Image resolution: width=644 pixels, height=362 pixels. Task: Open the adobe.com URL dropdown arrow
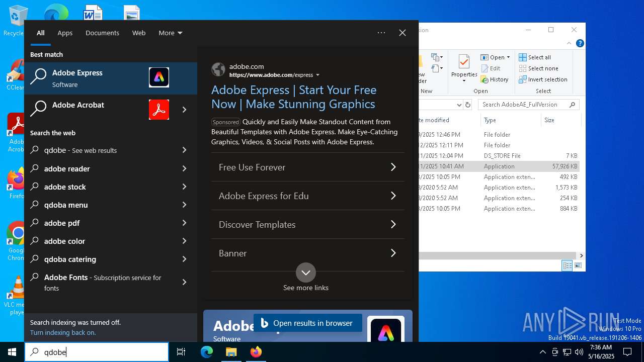(317, 75)
